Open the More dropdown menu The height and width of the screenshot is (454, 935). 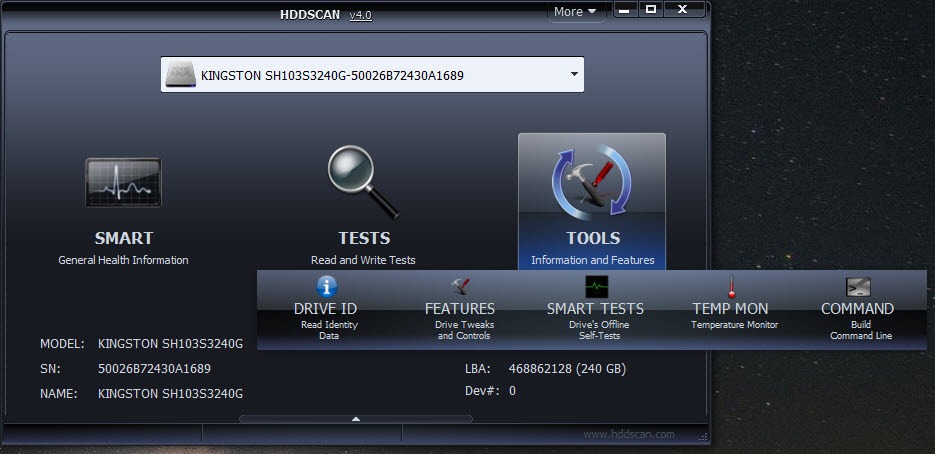click(575, 11)
